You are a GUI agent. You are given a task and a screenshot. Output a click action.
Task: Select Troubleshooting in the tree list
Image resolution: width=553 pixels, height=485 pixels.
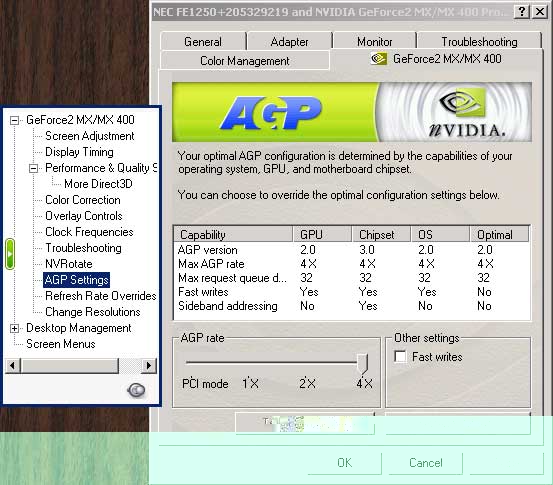[83, 248]
